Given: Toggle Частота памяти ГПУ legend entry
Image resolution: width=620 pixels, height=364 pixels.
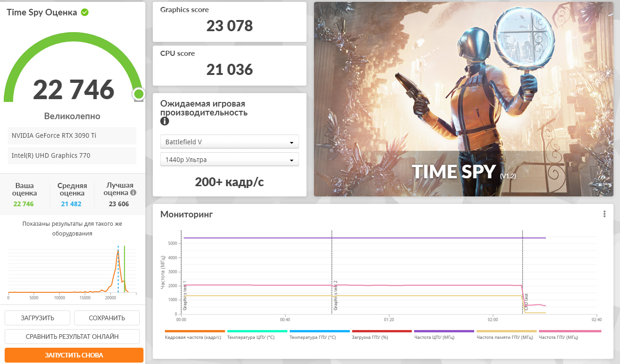Looking at the screenshot, I should point(506,334).
